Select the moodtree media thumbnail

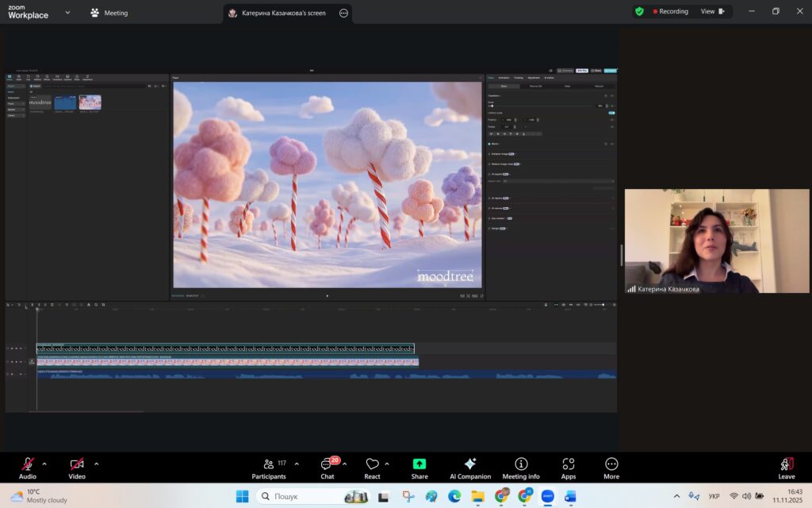click(40, 102)
